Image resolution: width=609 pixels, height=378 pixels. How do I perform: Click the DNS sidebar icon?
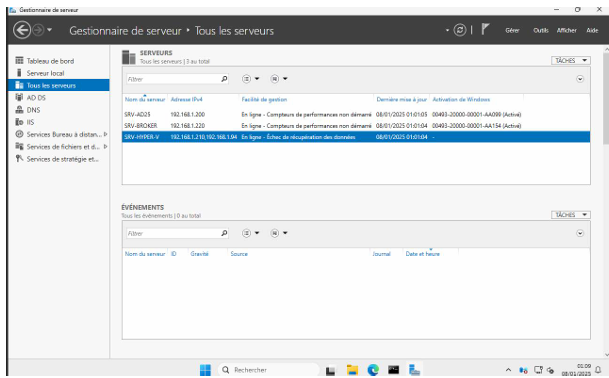tap(19, 110)
